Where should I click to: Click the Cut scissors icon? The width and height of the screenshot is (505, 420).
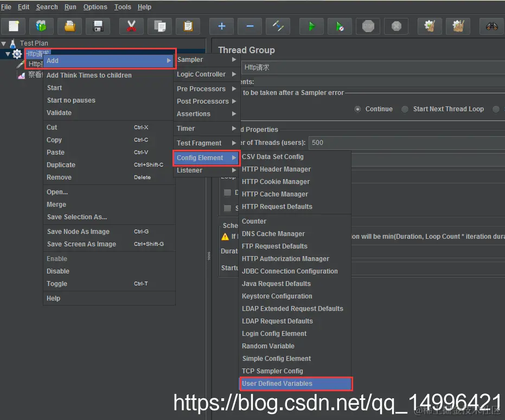tap(131, 26)
